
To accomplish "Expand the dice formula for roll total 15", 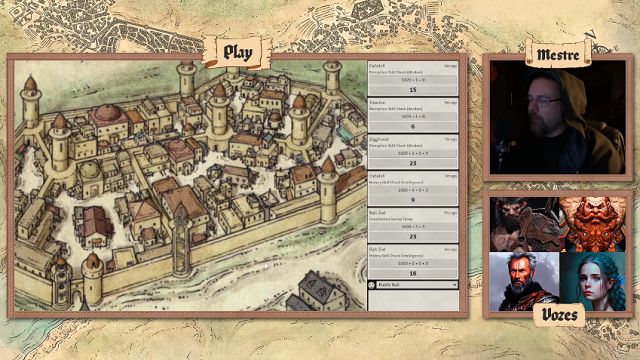I will (x=413, y=80).
